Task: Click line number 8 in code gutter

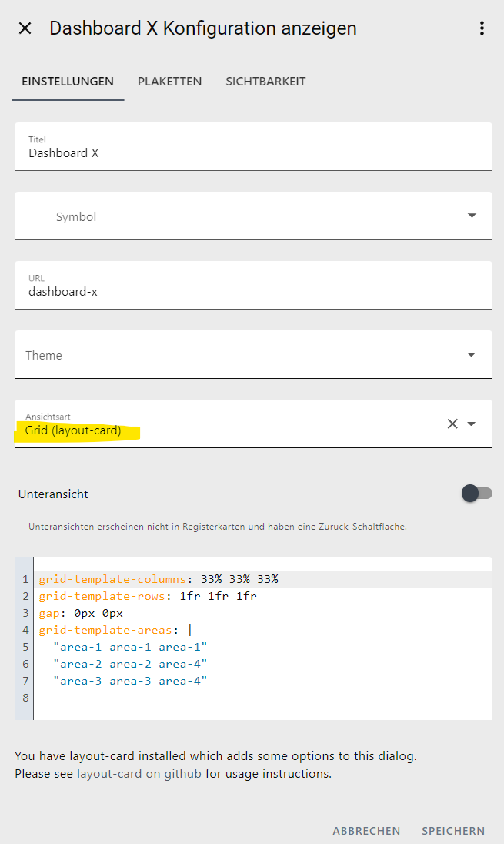Action: pos(25,698)
